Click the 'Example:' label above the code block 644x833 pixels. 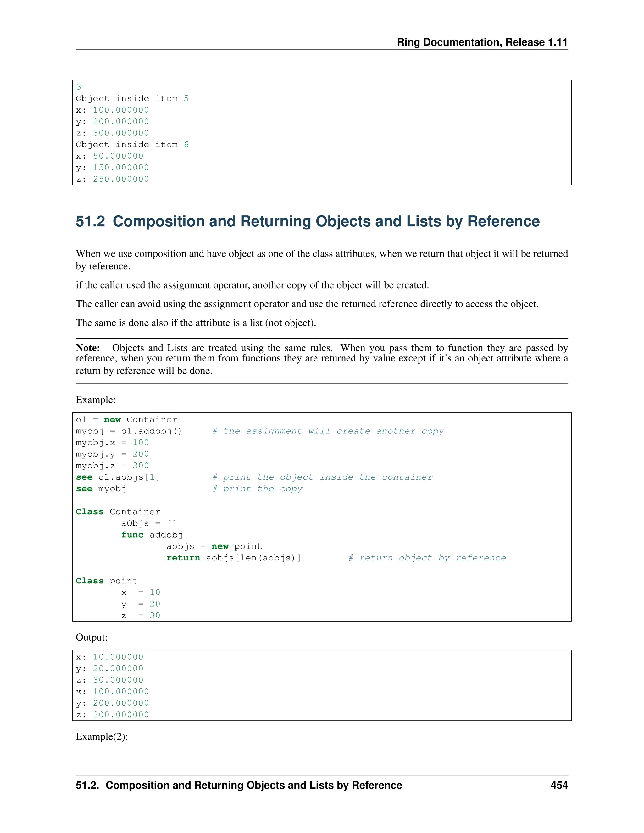[x=95, y=400]
